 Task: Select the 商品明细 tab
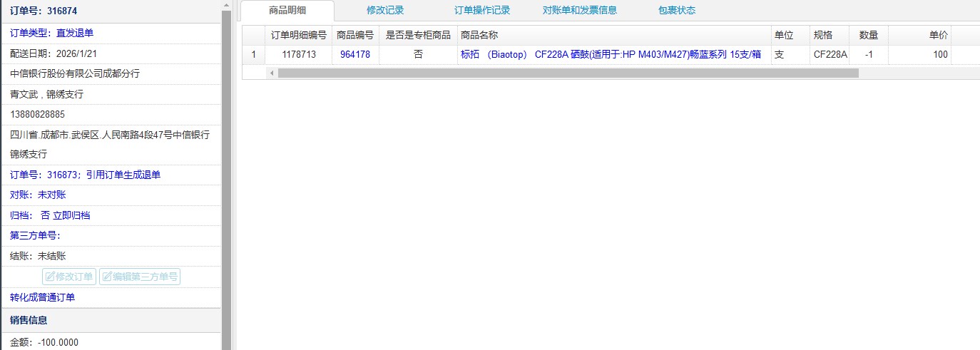(x=287, y=11)
